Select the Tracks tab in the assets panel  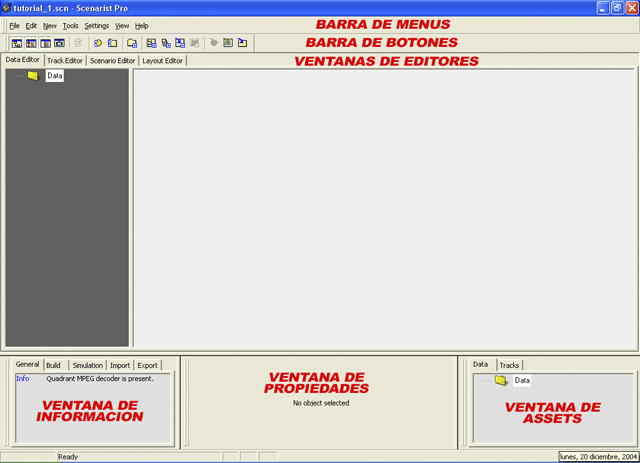coord(509,365)
